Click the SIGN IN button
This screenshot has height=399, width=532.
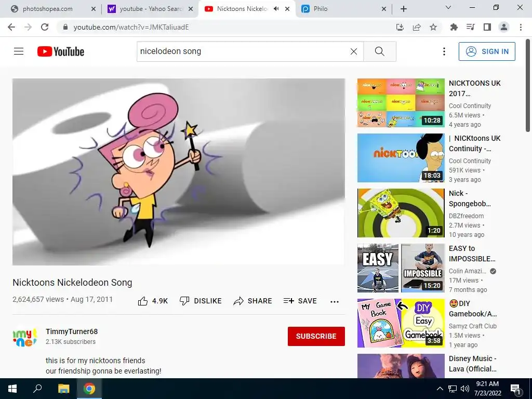[487, 51]
